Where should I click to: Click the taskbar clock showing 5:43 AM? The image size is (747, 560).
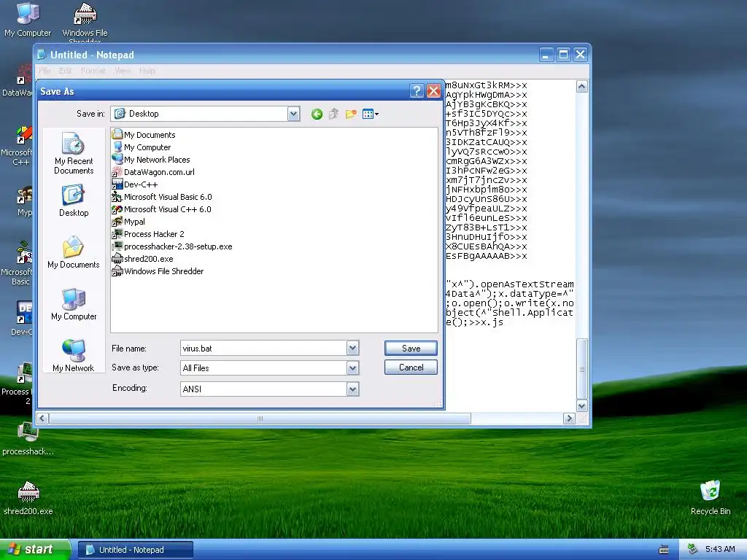coord(720,549)
